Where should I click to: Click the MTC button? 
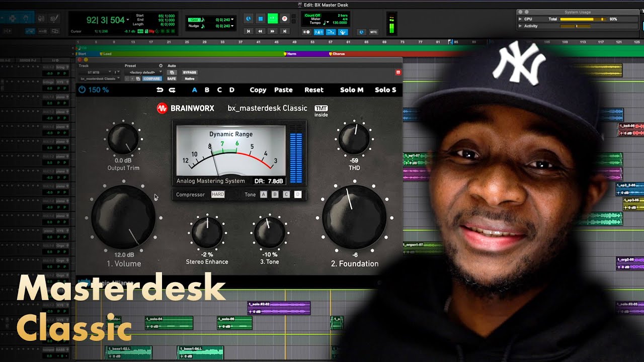point(373,32)
